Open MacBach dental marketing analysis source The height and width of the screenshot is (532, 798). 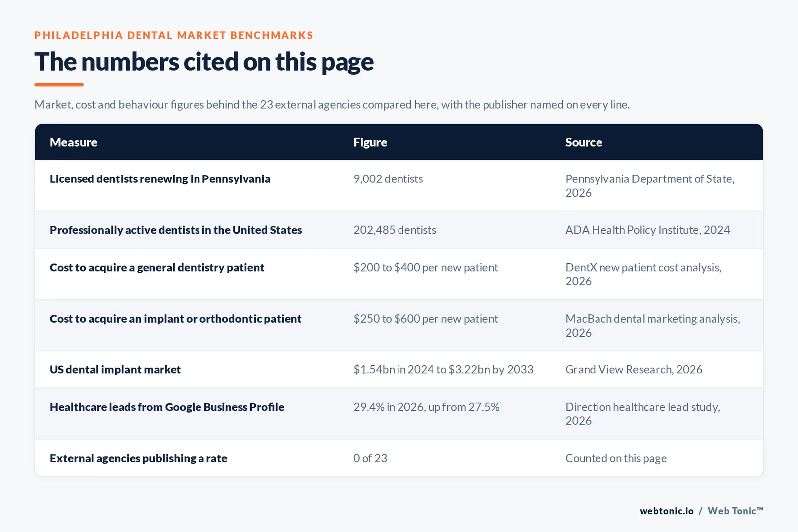point(652,326)
